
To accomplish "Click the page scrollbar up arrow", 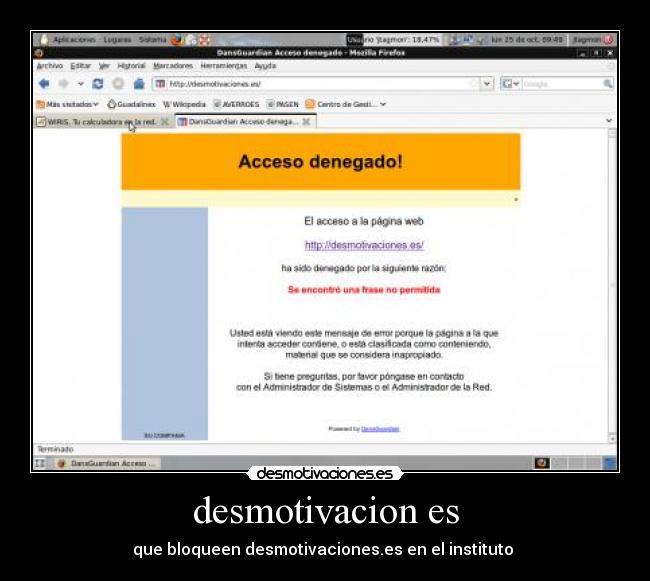I will pyautogui.click(x=612, y=133).
